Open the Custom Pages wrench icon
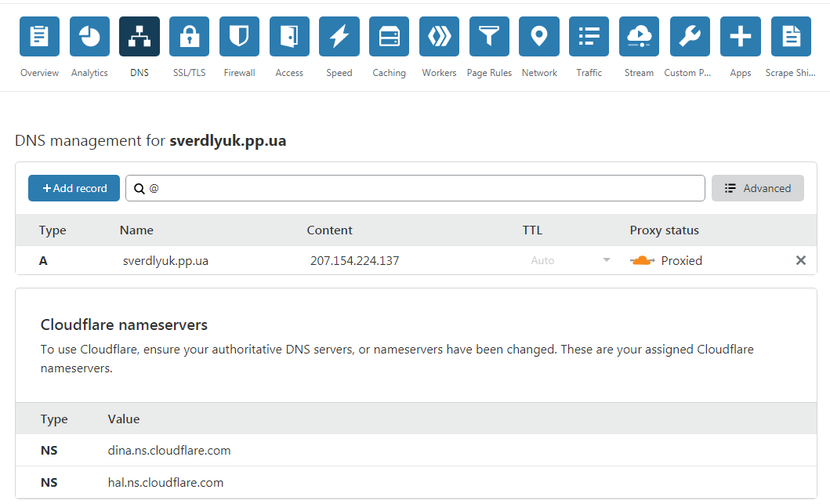This screenshot has width=830, height=504. click(690, 37)
